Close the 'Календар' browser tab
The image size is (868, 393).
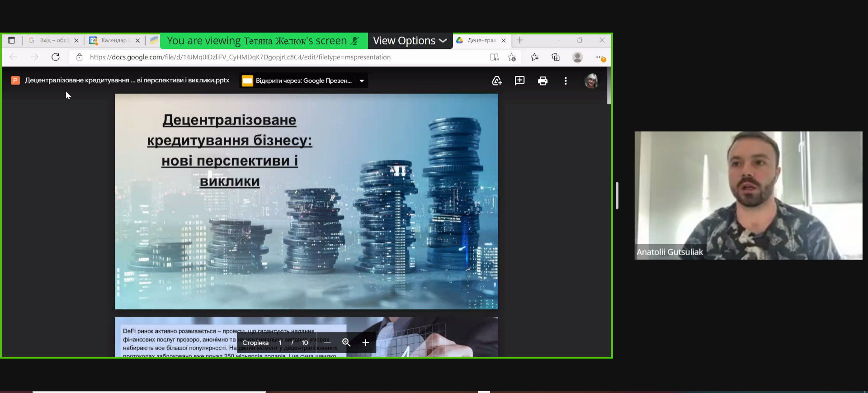point(137,40)
